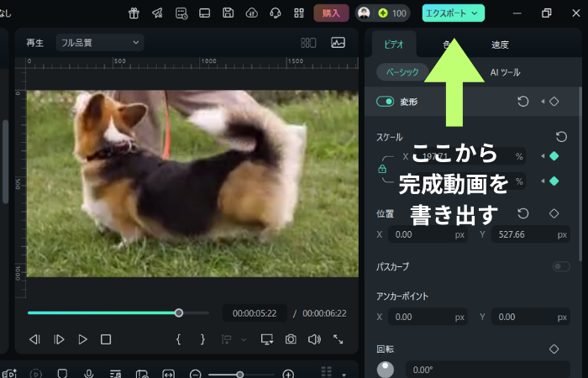588x378 pixels.
Task: Click the microphone voiceover icon
Action: 89,374
